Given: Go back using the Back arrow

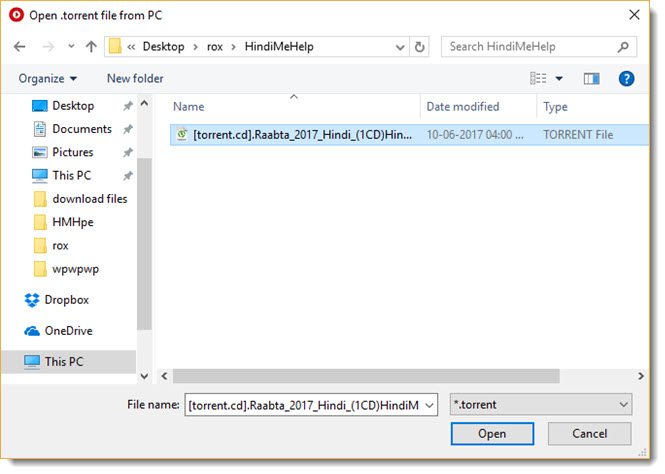Looking at the screenshot, I should pos(20,47).
